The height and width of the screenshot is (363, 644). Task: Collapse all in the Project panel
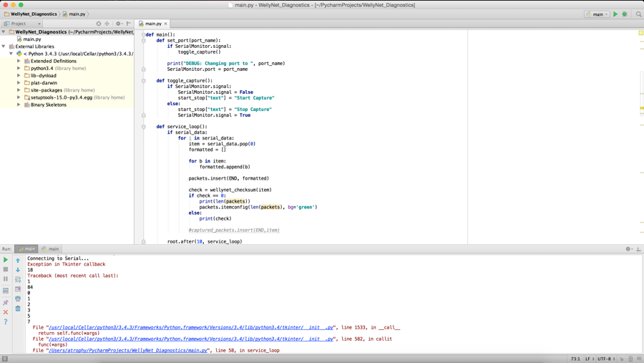pos(107,24)
